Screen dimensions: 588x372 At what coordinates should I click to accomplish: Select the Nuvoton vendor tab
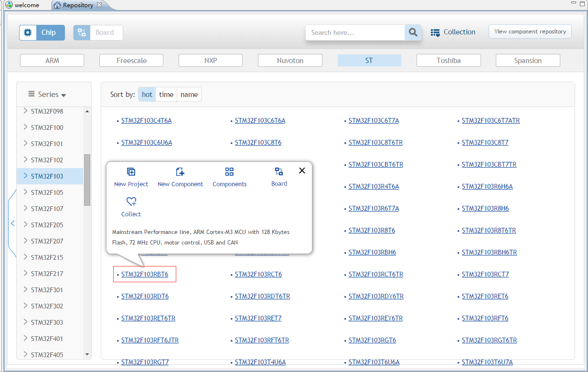pos(290,61)
